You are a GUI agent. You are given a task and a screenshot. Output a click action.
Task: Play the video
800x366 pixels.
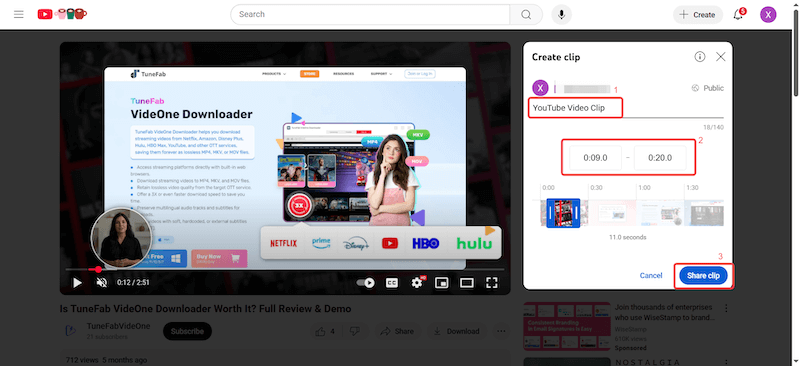(77, 282)
